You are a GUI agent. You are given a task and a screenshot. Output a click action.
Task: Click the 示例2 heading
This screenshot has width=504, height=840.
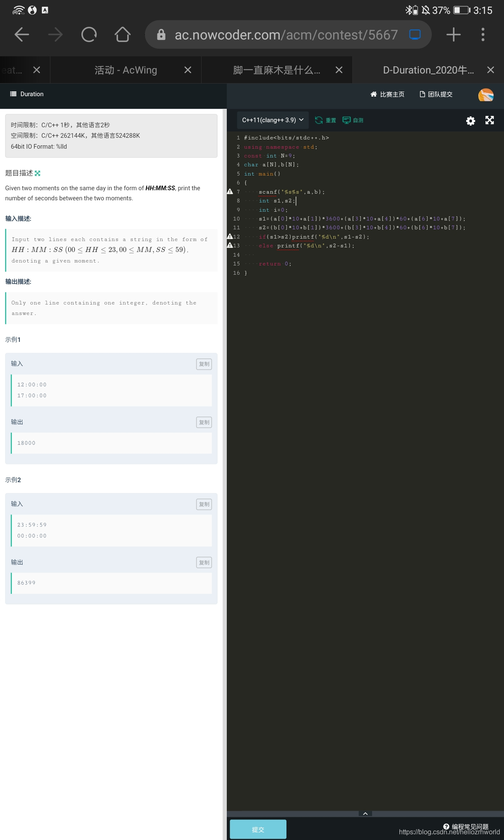13,480
